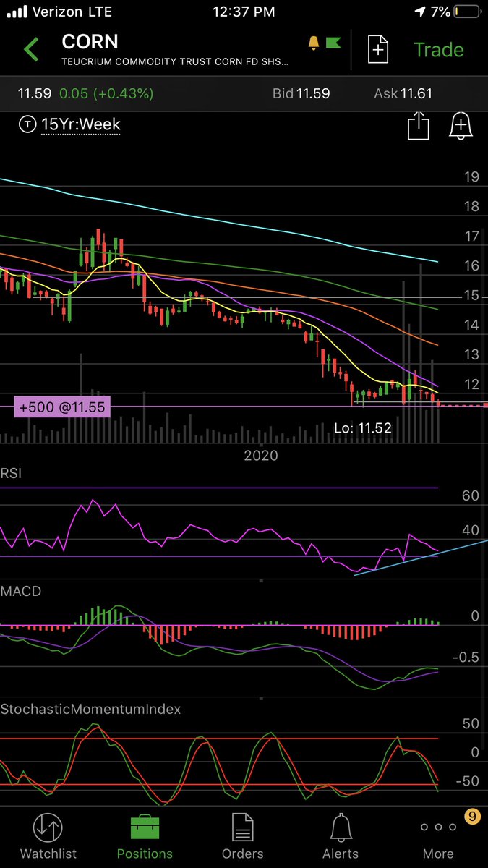Select the RSI study label

[x=12, y=473]
